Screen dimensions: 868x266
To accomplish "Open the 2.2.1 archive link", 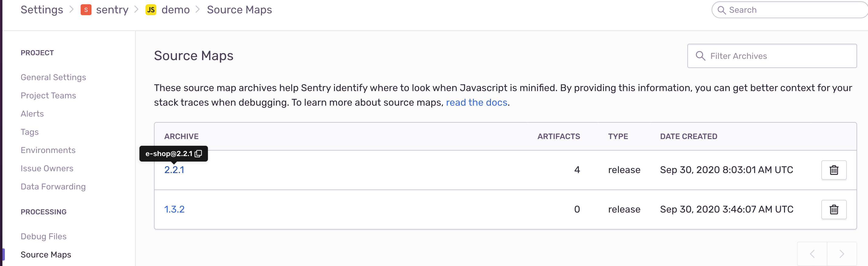I will coord(174,170).
